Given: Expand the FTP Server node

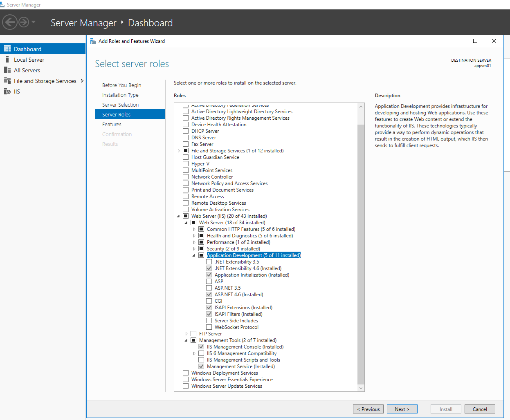Looking at the screenshot, I should point(186,334).
